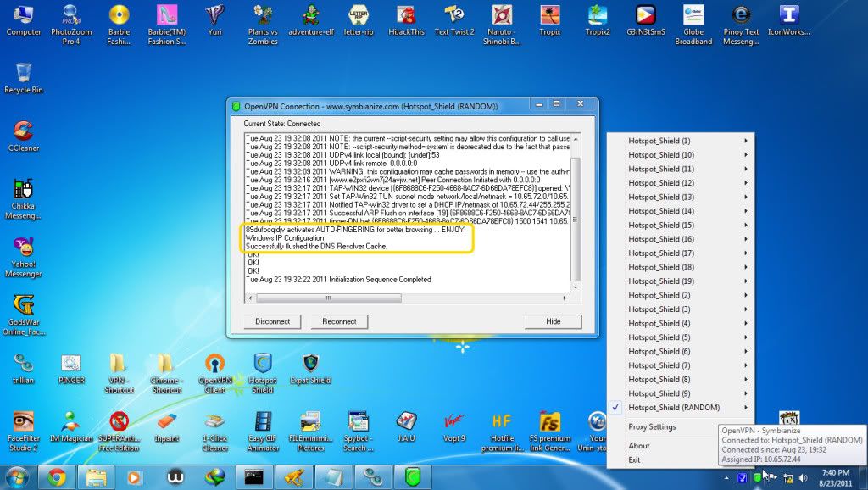Expand the Hotspot_Shield (12) submenu arrow
This screenshot has width=868, height=490.
click(746, 183)
